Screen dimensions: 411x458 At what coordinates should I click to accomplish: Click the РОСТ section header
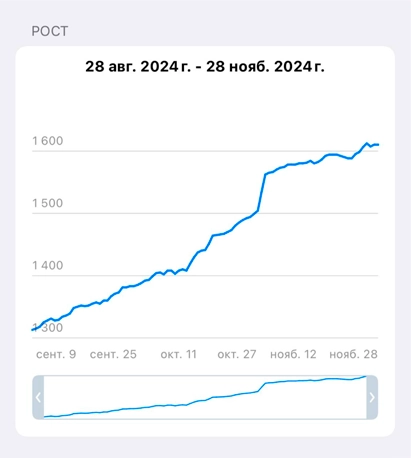coord(50,31)
